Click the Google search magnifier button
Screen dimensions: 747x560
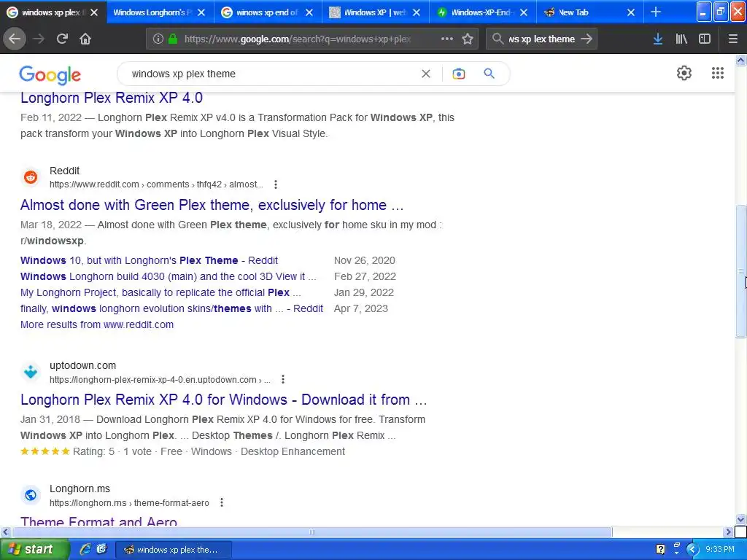point(489,74)
